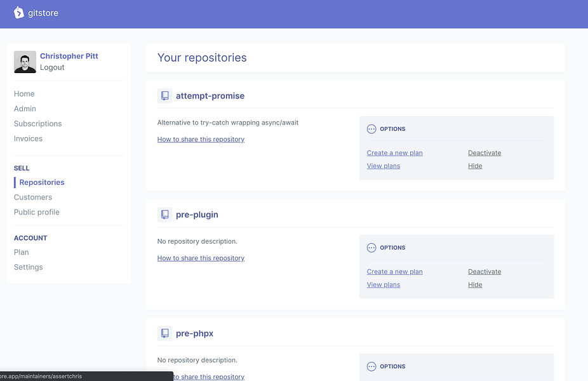Image resolution: width=588 pixels, height=381 pixels.
Task: Open share instructions for pre-plugin
Action: pyautogui.click(x=201, y=258)
